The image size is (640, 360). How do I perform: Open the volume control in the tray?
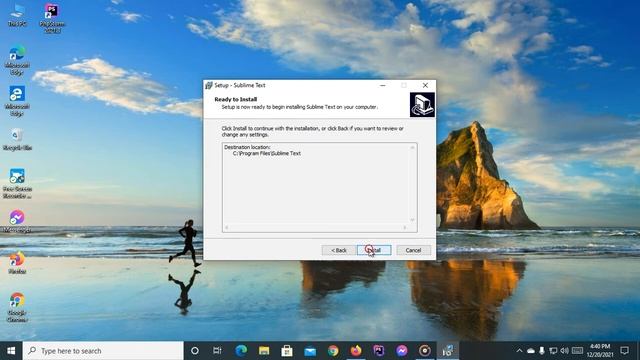[564, 351]
